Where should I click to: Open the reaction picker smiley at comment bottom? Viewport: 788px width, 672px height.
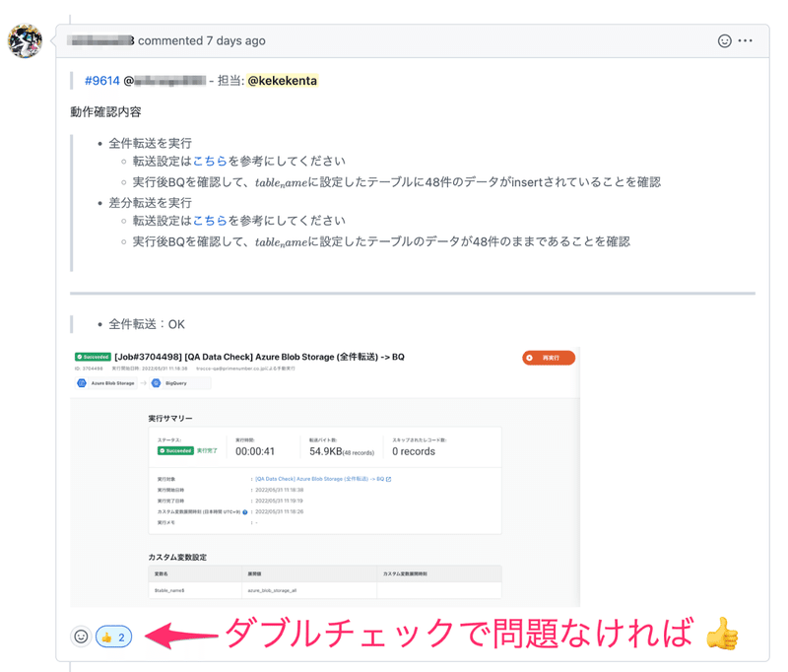coord(81,637)
